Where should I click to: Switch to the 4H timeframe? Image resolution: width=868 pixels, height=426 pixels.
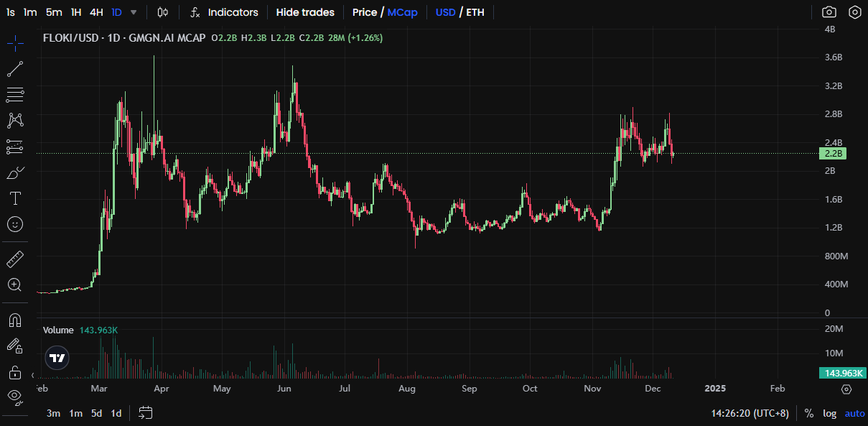click(x=96, y=12)
